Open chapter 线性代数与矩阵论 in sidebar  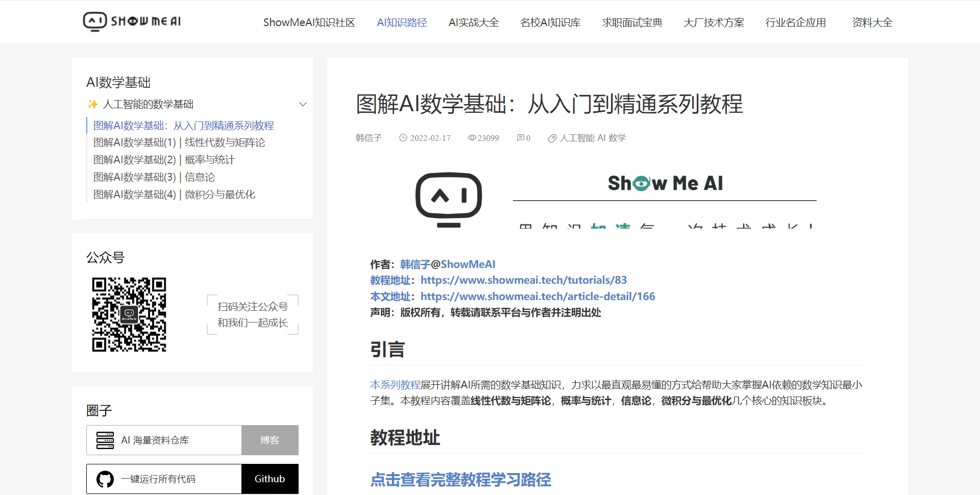pos(179,142)
